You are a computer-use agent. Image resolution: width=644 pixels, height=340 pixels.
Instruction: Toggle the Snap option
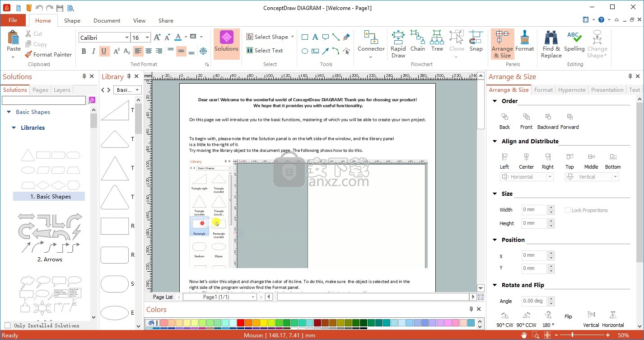tap(476, 42)
